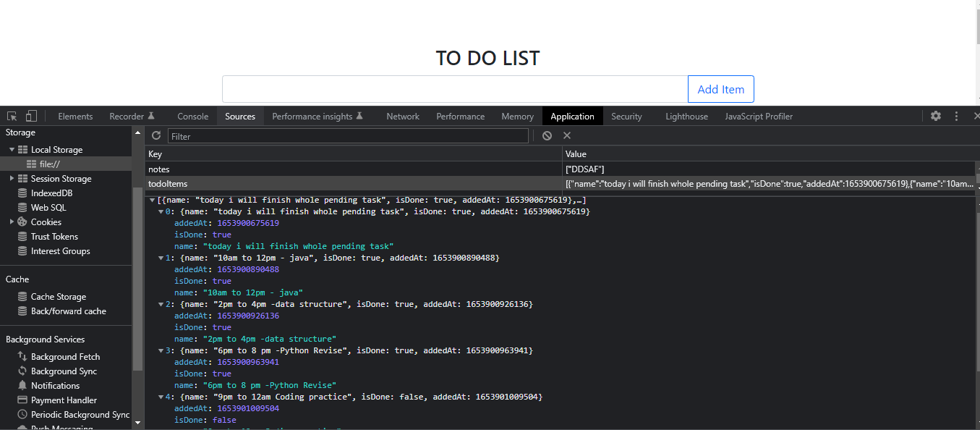Viewport: 980px width, 430px height.
Task: Open the Network tab
Action: 403,116
